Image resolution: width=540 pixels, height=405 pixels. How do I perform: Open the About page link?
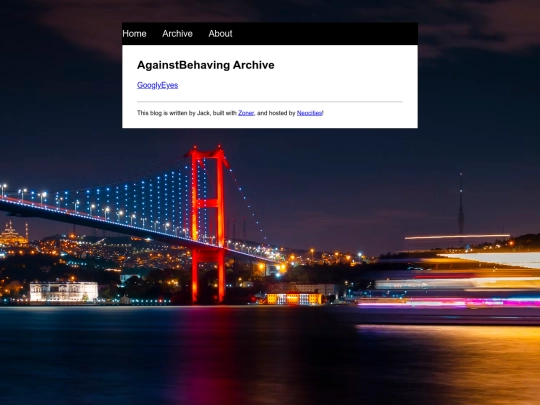220,34
